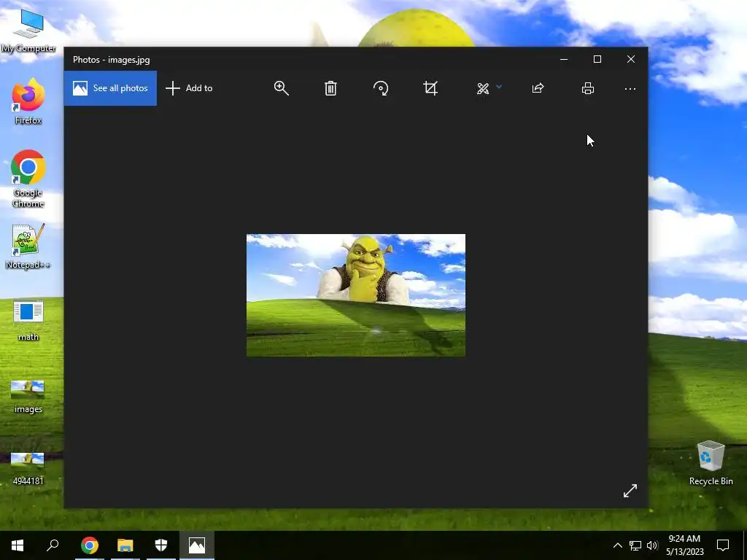Select My Computer desktop icon
The height and width of the screenshot is (560, 747).
pyautogui.click(x=28, y=31)
